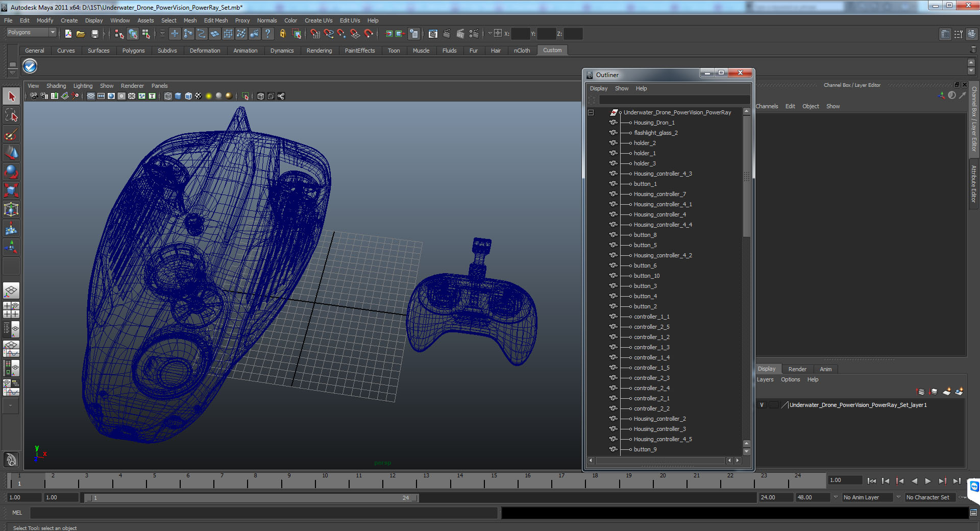Open the layer editor Options menu
This screenshot has width=980, height=531.
point(790,379)
